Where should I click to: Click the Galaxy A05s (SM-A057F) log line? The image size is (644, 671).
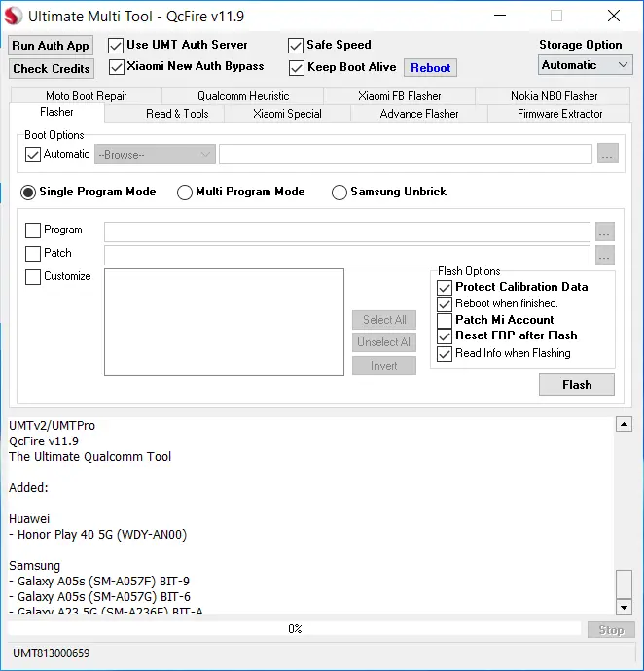pyautogui.click(x=99, y=582)
